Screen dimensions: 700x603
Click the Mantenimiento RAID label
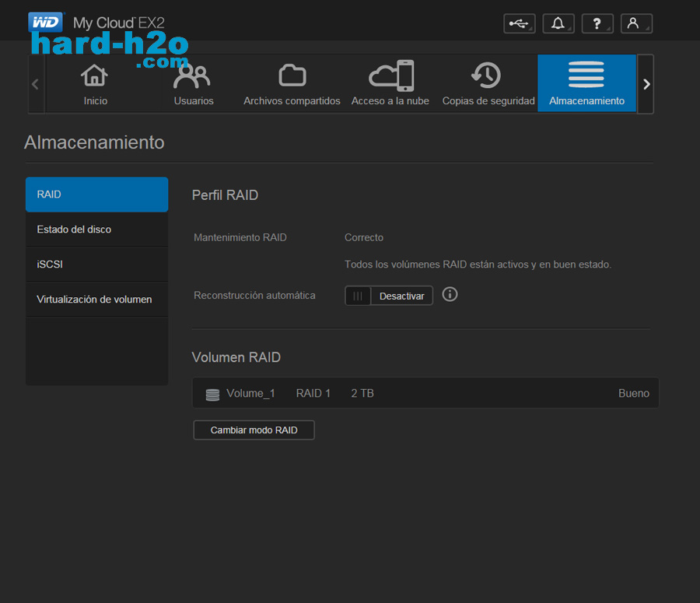[x=240, y=237]
